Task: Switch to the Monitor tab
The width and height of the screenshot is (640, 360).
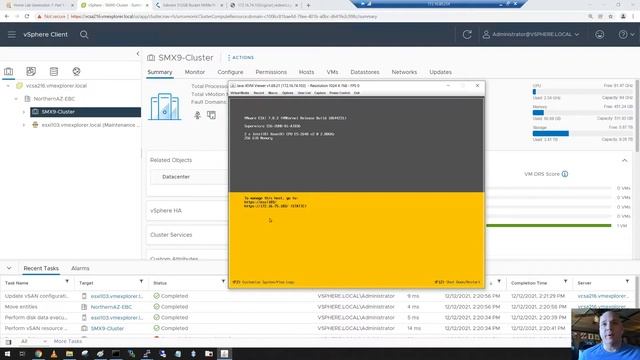Action: tap(195, 72)
